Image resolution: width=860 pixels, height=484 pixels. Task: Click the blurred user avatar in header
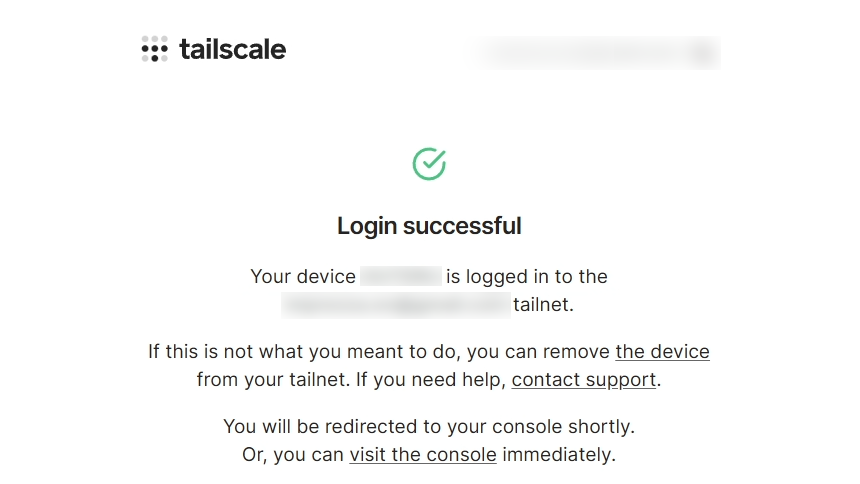pyautogui.click(x=704, y=53)
